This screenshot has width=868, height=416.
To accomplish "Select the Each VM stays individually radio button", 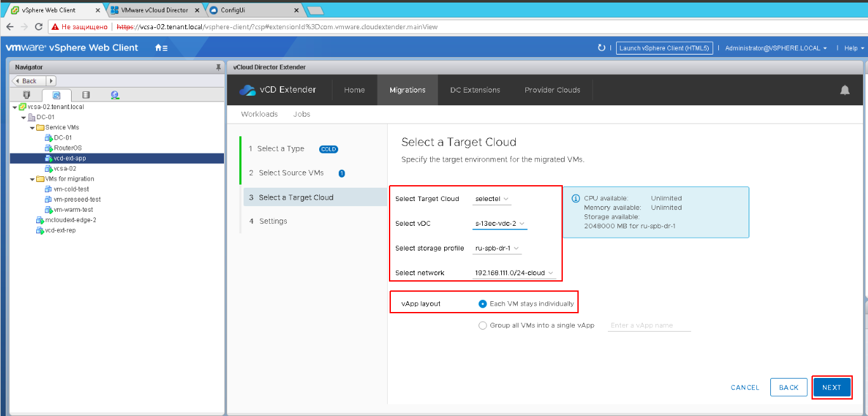I will (x=482, y=302).
